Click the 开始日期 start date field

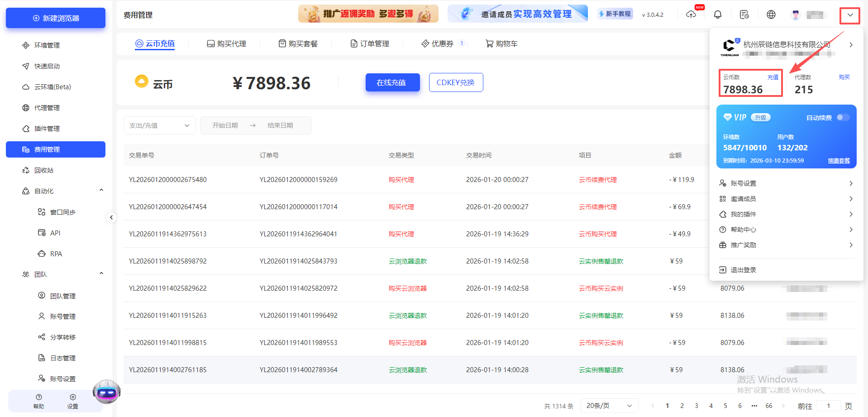click(x=225, y=125)
